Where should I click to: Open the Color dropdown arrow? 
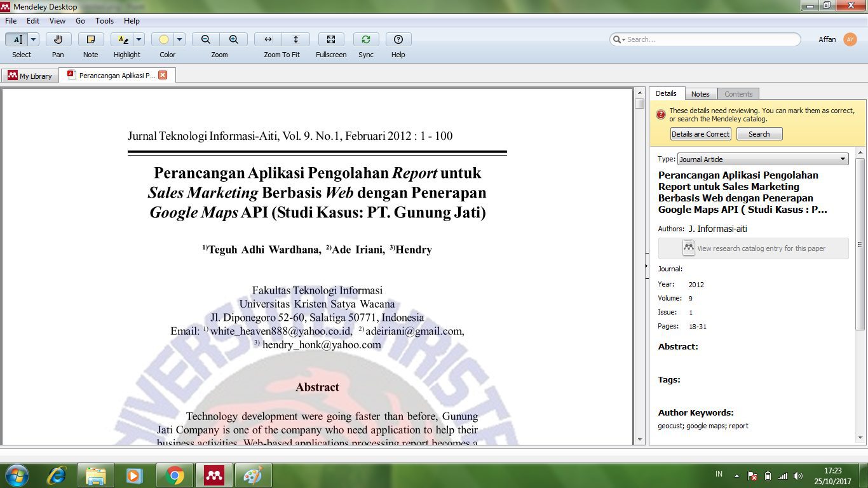pyautogui.click(x=180, y=39)
